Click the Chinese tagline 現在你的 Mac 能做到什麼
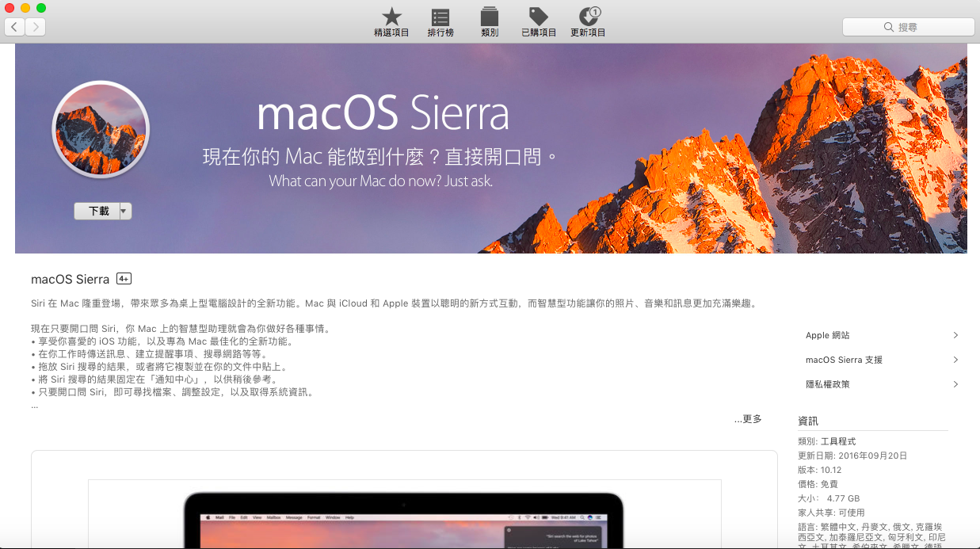The height and width of the screenshot is (549, 980). pos(380,155)
